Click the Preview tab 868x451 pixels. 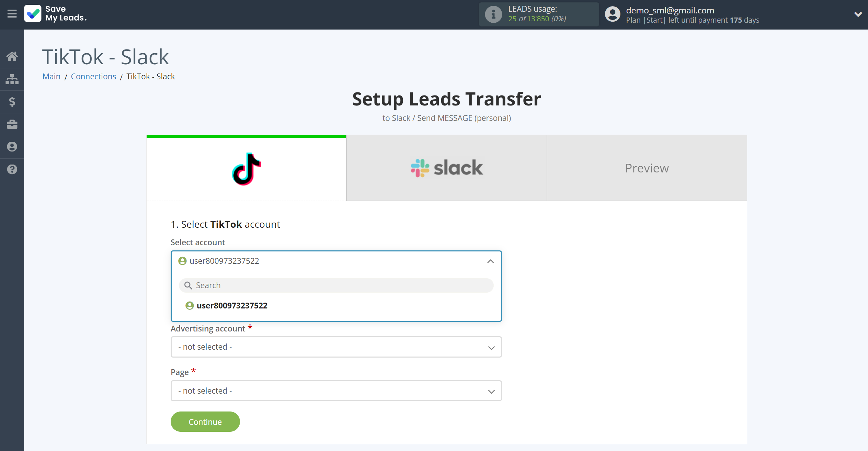pos(647,168)
